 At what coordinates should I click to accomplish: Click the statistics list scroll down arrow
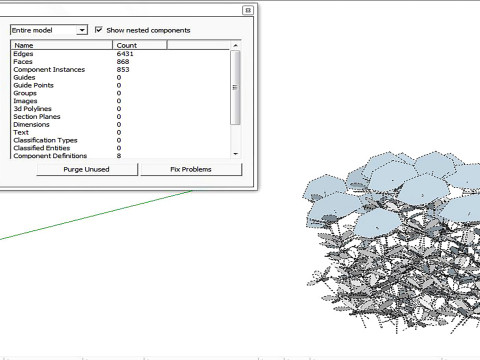(235, 154)
